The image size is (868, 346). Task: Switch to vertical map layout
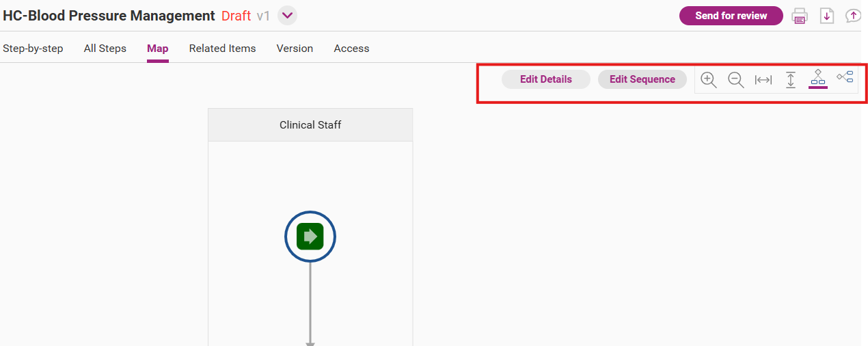[x=817, y=79]
